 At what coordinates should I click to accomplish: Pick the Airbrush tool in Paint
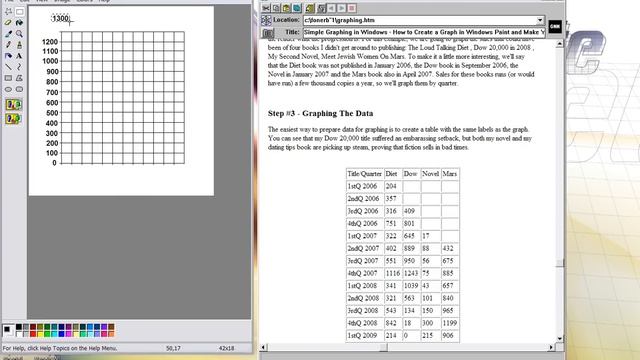[x=8, y=56]
